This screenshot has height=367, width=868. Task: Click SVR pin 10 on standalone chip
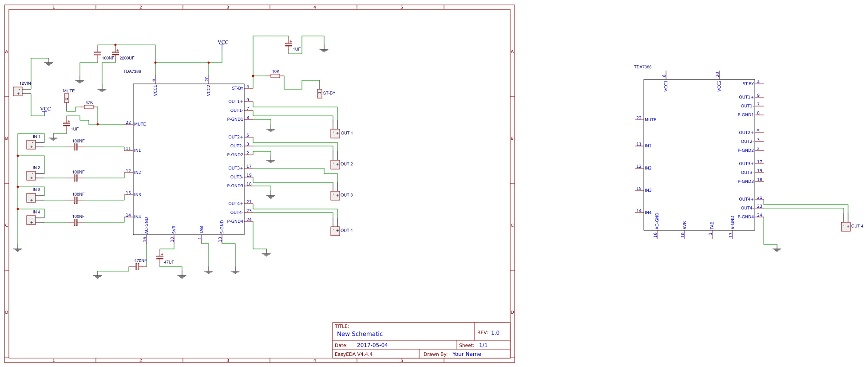click(x=684, y=234)
